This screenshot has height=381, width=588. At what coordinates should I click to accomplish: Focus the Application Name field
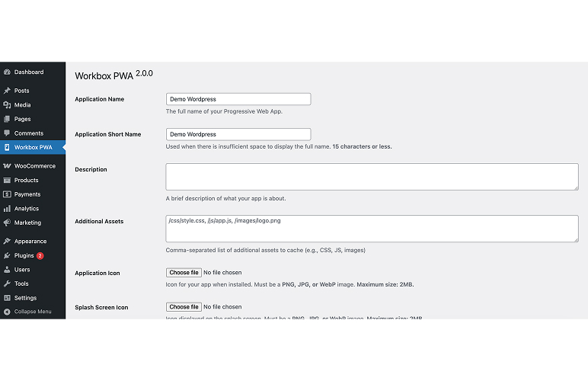click(x=238, y=99)
